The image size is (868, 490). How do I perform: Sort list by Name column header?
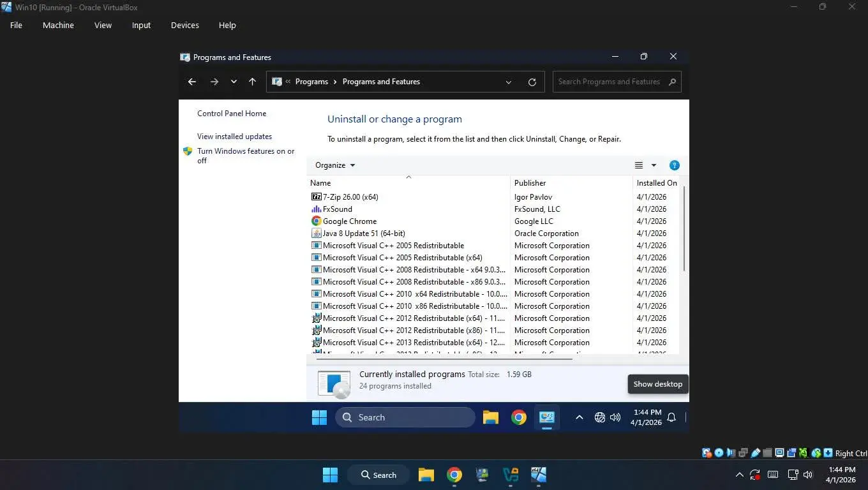pos(408,183)
